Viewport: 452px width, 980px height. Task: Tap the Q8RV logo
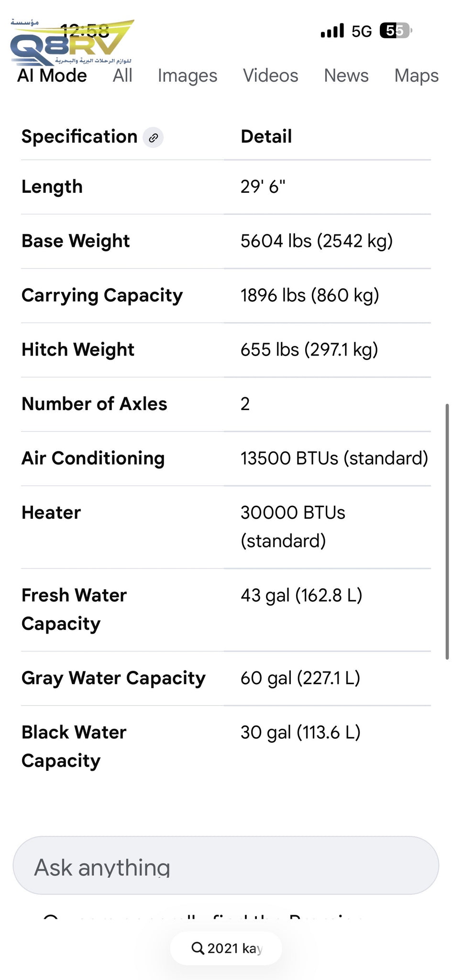(x=72, y=43)
